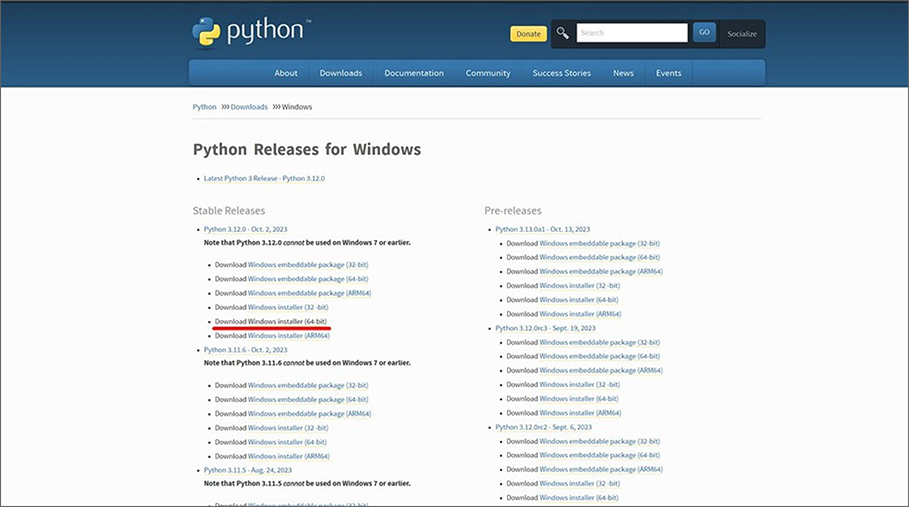Open Python 3.11.5 - Aug. 24, 2023 release

pyautogui.click(x=248, y=470)
